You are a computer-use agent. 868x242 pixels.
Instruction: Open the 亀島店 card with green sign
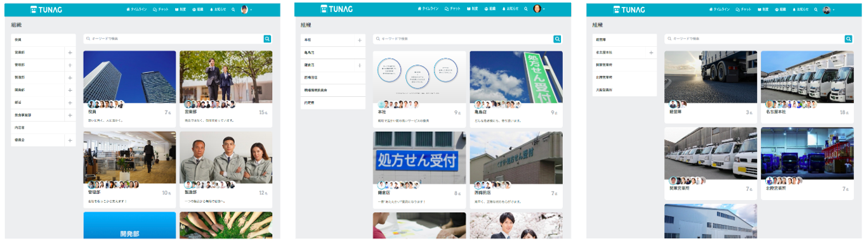(516, 89)
